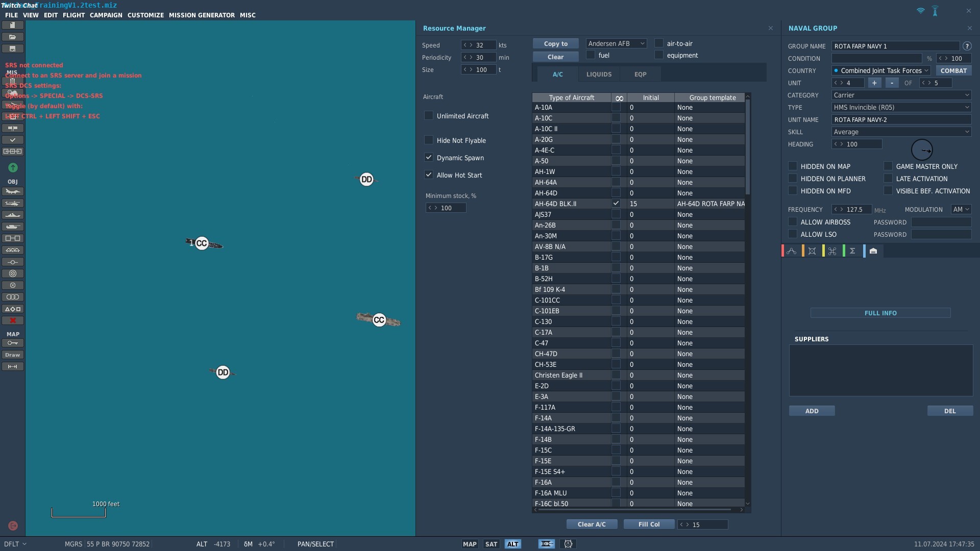Click the FULL INFO button
This screenshot has height=551, width=980.
(x=880, y=313)
